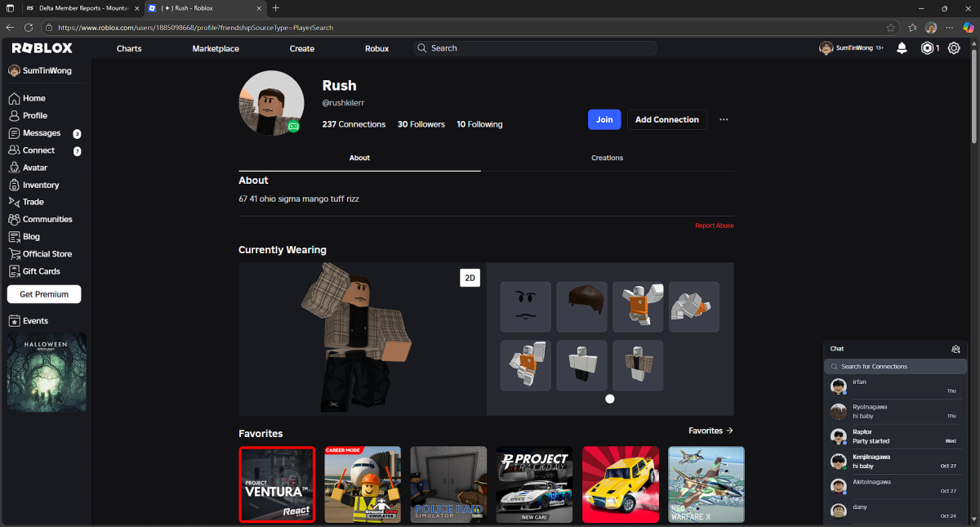Screen dimensions: 980x527
Task: Click the chat panel connections icon
Action: (955, 349)
